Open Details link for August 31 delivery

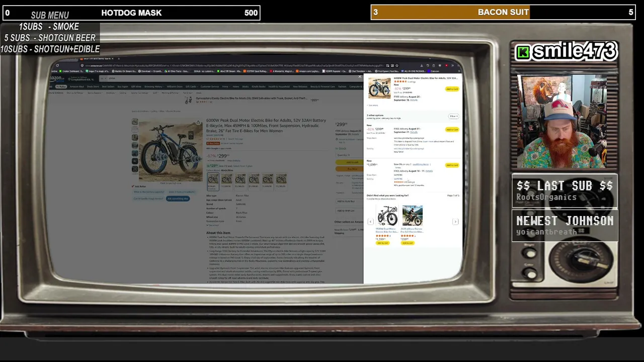click(x=414, y=132)
